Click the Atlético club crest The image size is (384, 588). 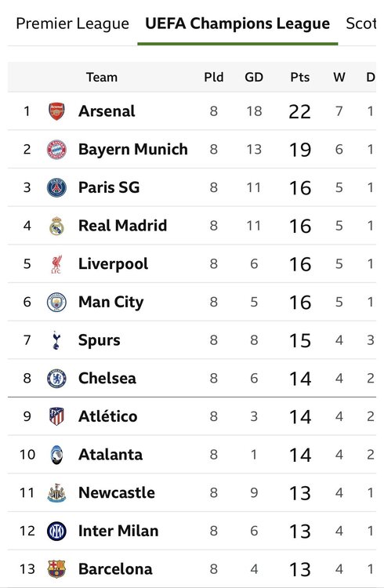[56, 416]
